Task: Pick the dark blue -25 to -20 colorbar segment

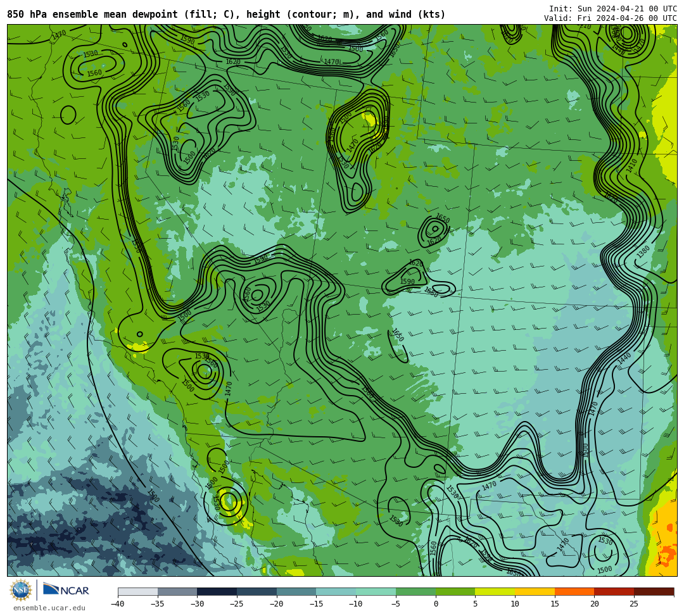Action: [x=257, y=591]
